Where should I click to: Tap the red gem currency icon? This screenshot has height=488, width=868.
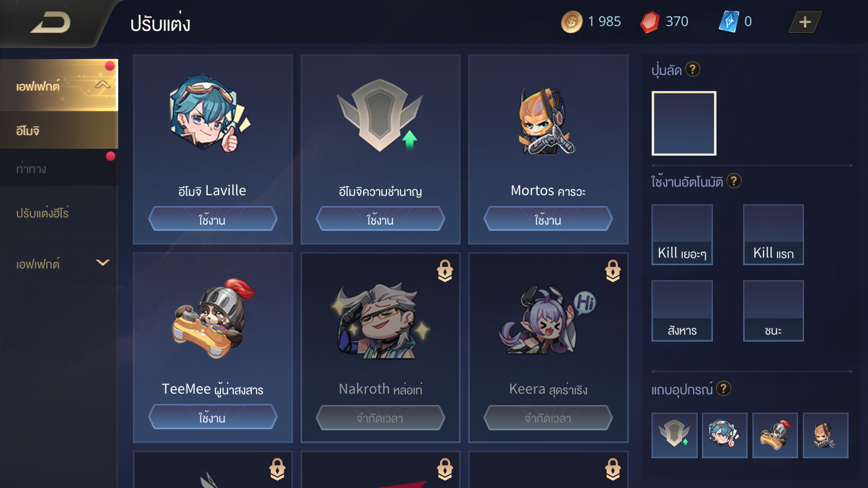click(650, 22)
